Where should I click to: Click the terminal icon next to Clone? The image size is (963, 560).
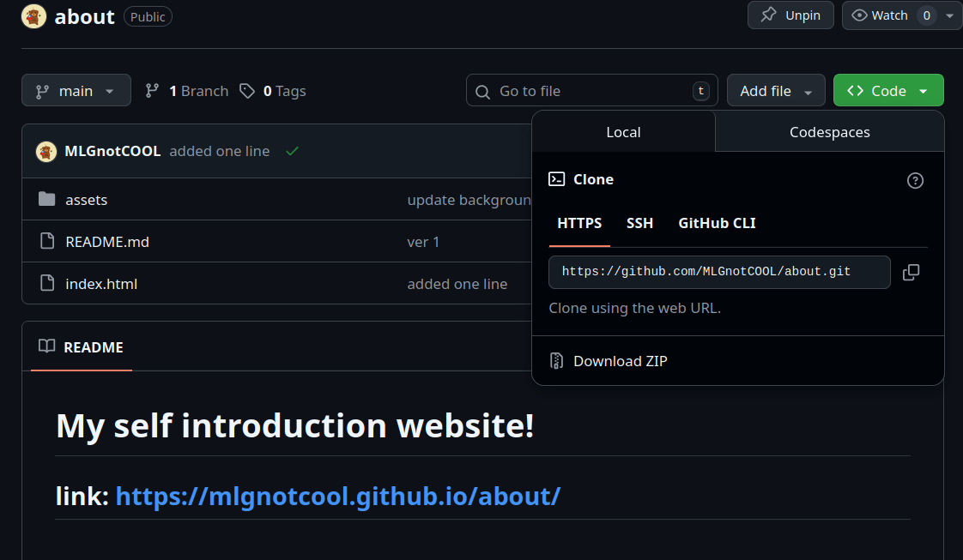coord(556,179)
